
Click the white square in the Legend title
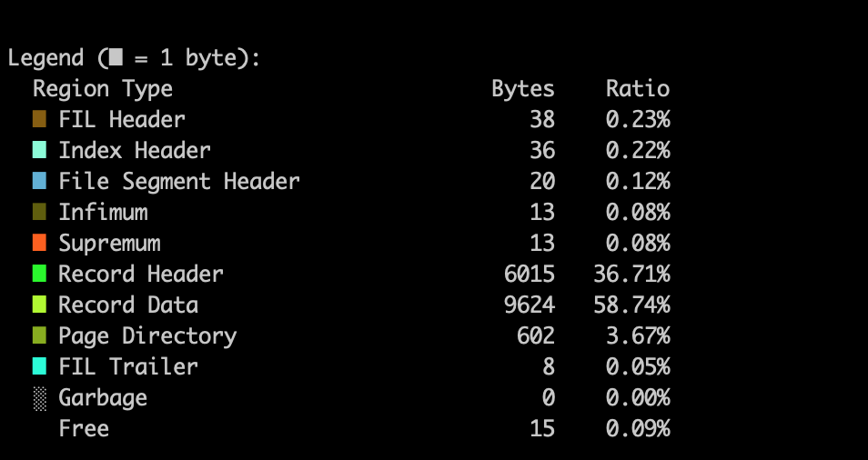click(115, 58)
